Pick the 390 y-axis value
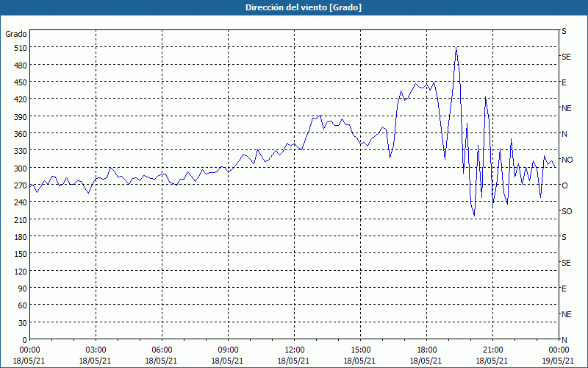The width and height of the screenshot is (588, 368). coord(21,117)
